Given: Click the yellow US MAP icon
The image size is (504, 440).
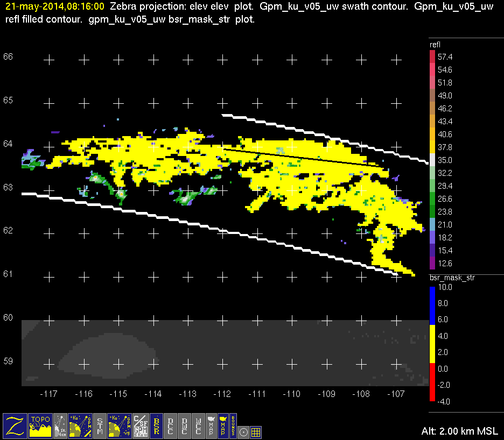Looking at the screenshot, I should point(222,425).
